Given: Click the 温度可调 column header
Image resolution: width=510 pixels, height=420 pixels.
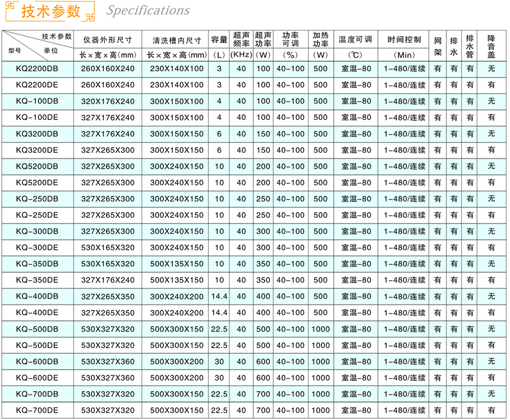Looking at the screenshot, I should click(x=355, y=40).
